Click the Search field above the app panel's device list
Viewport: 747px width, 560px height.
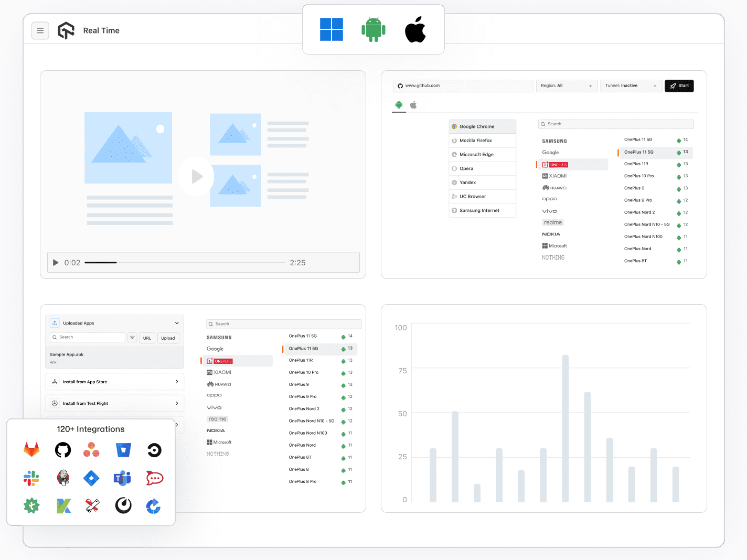(x=284, y=324)
